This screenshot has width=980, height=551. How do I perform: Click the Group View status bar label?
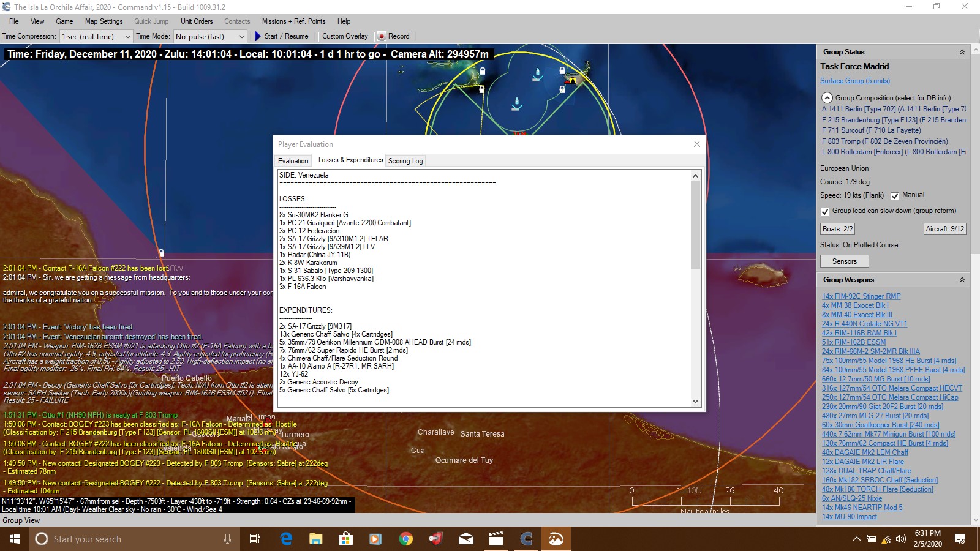click(x=21, y=520)
